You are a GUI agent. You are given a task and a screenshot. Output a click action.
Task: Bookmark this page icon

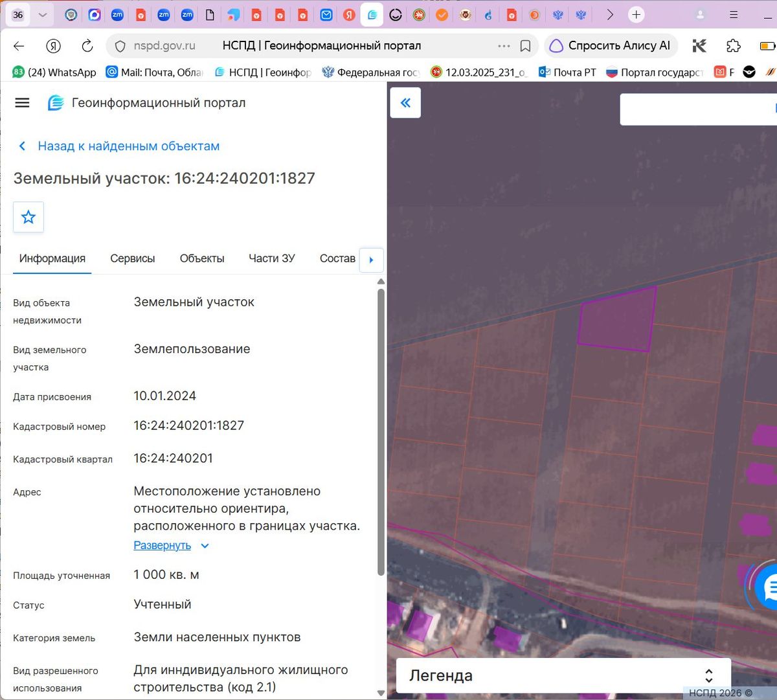pos(526,46)
